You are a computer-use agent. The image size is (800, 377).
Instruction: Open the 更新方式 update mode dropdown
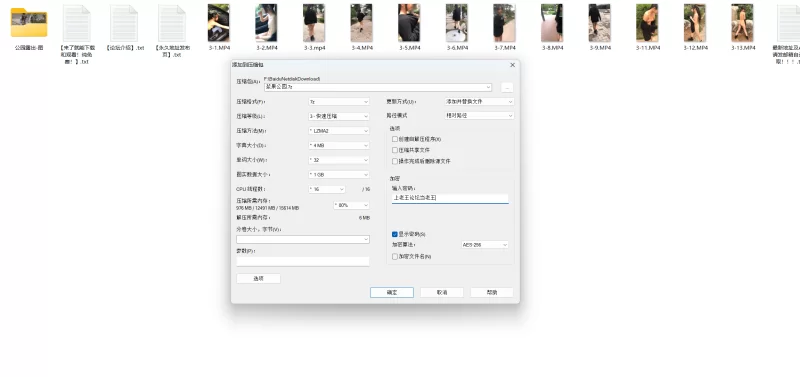(480, 102)
